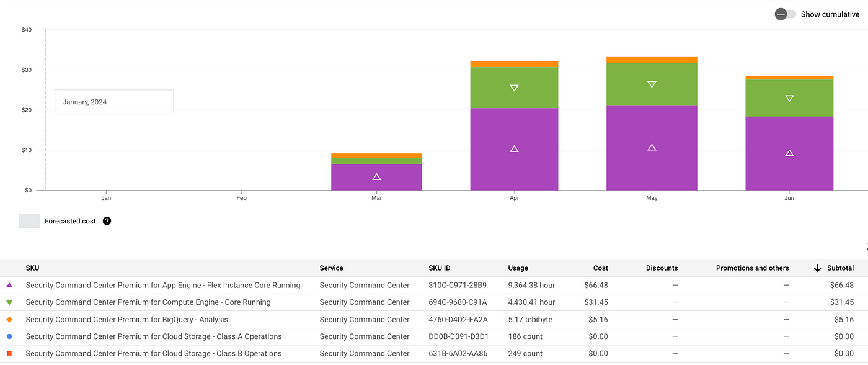This screenshot has width=868, height=365.
Task: Click the Subtotal sort arrow icon
Action: [817, 268]
